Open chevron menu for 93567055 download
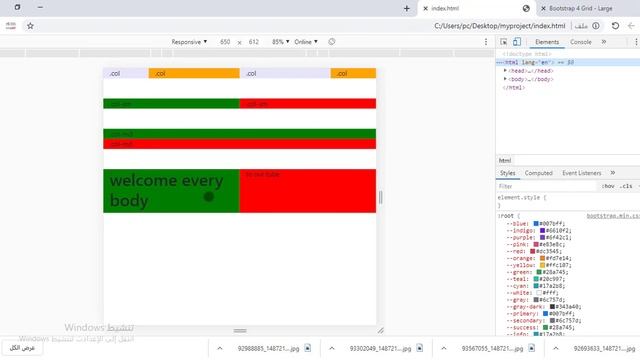640x360 pixels. (x=444, y=349)
